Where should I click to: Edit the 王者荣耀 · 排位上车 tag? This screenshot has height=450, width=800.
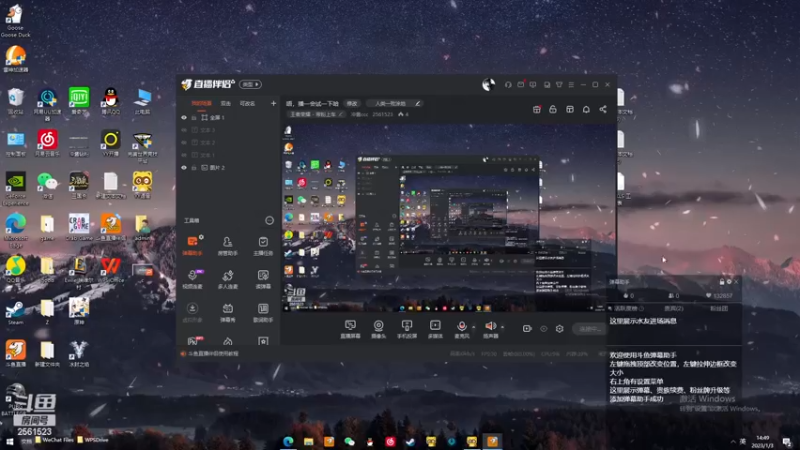(x=315, y=114)
